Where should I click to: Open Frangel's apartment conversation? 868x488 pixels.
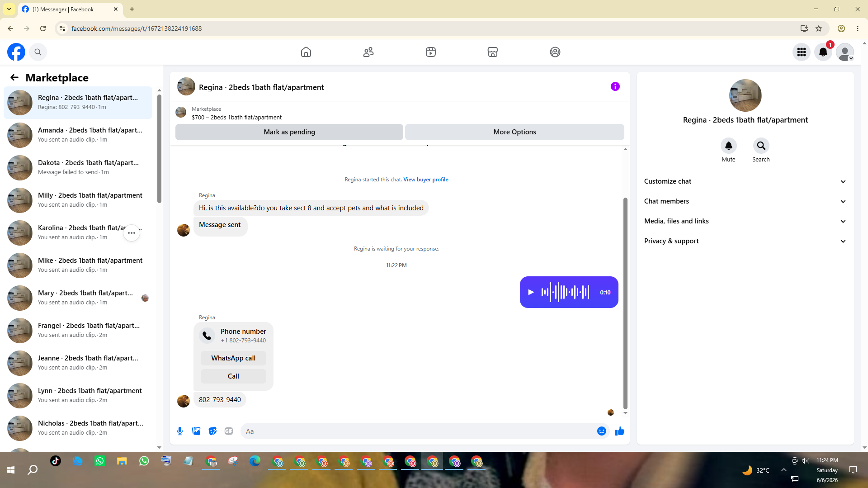click(x=78, y=330)
